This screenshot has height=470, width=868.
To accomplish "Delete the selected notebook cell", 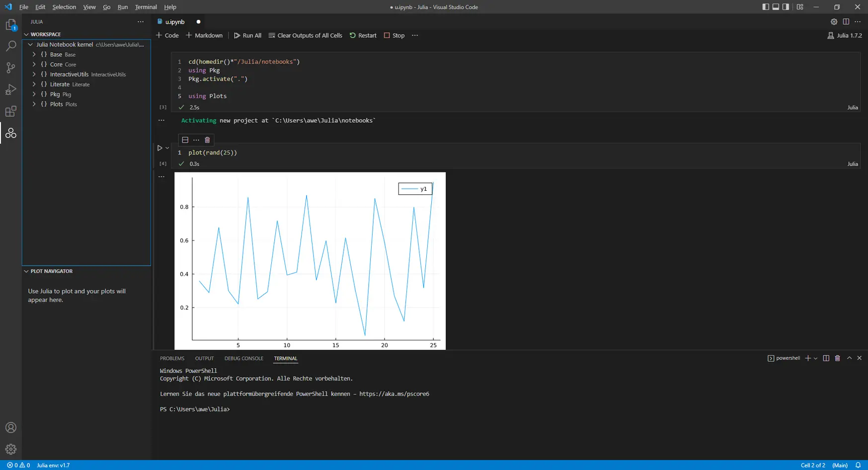I will (207, 140).
